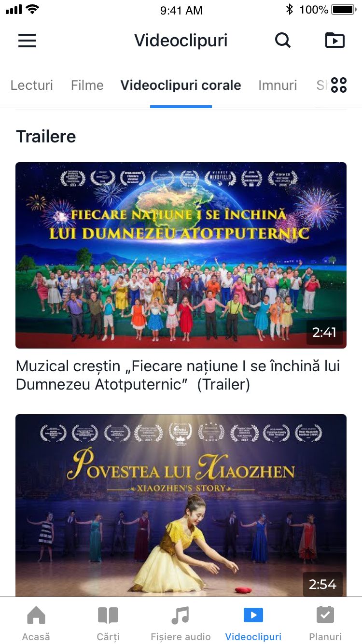Open the Cărți book icon
The width and height of the screenshot is (362, 644).
coord(108,616)
